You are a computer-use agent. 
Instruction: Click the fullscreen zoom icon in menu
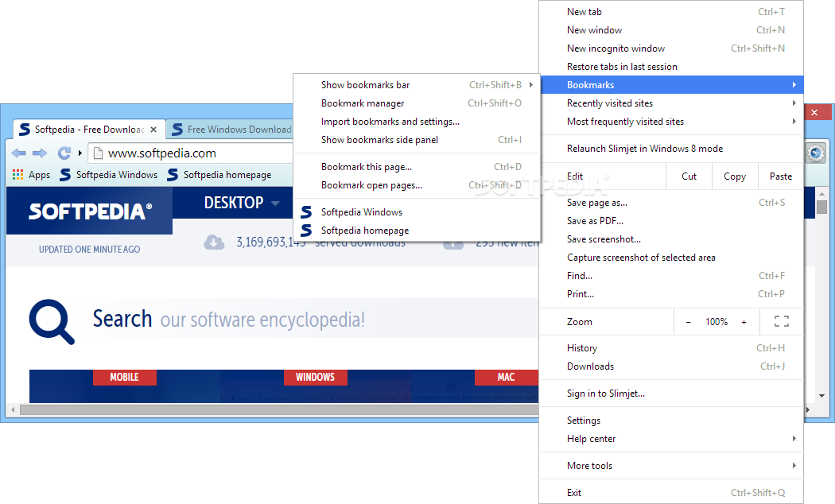[781, 321]
